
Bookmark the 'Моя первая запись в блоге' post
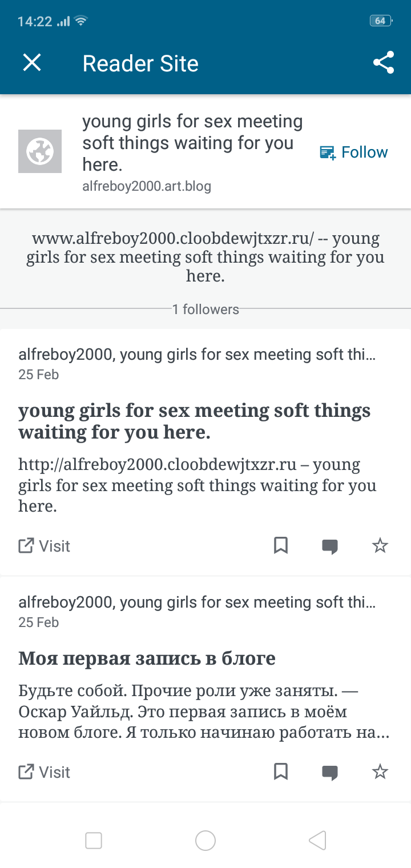[281, 772]
